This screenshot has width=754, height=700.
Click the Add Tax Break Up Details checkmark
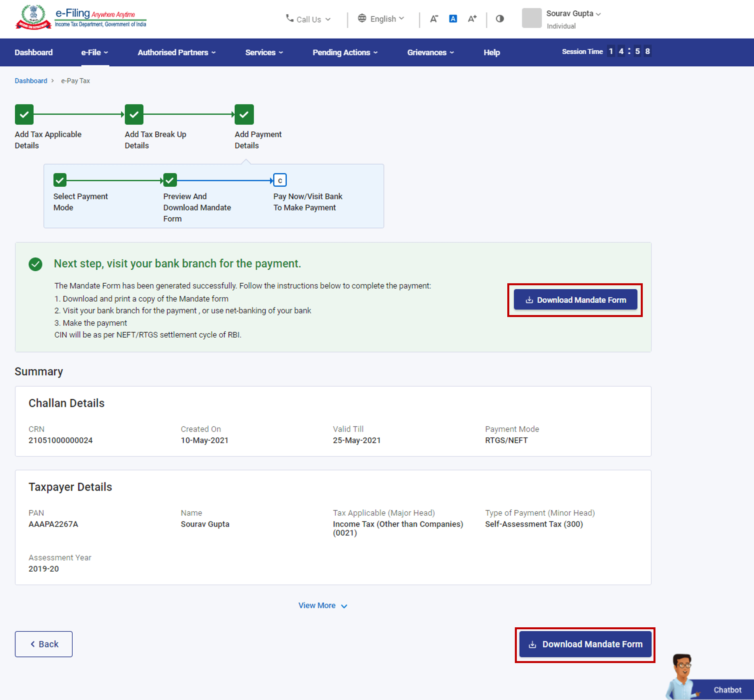134,114
